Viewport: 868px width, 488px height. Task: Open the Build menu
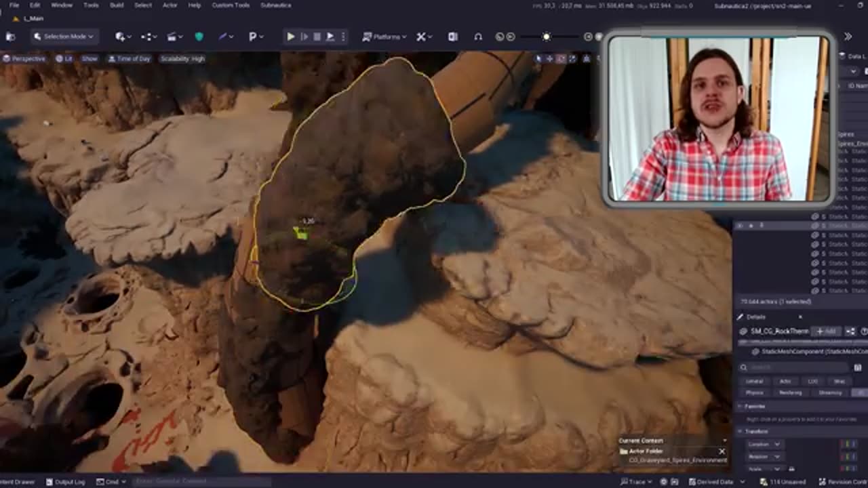(117, 5)
